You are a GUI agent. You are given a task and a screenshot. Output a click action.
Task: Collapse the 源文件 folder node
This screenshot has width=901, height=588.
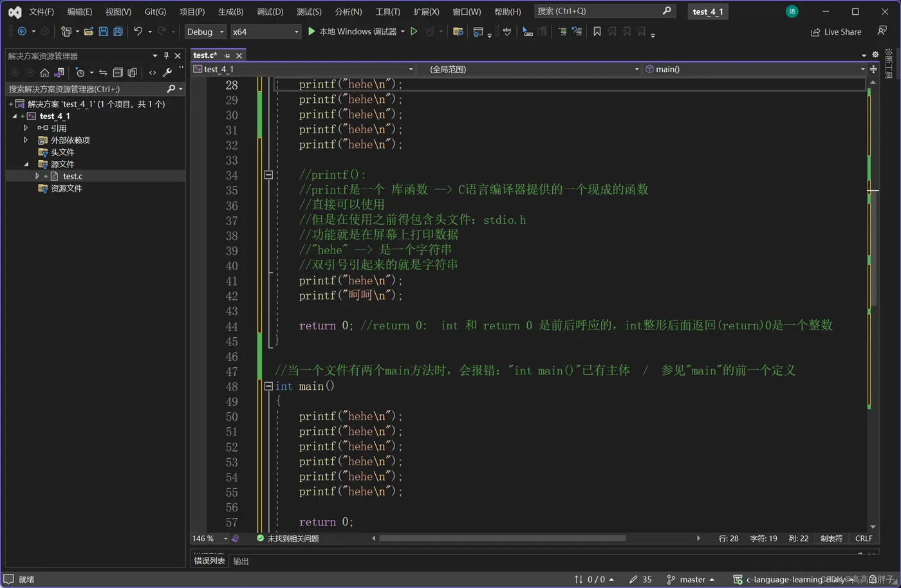26,164
